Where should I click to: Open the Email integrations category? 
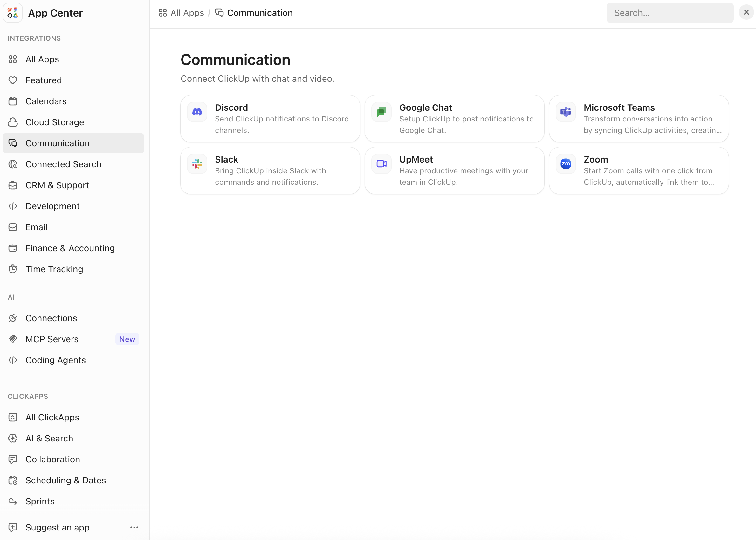(73, 227)
